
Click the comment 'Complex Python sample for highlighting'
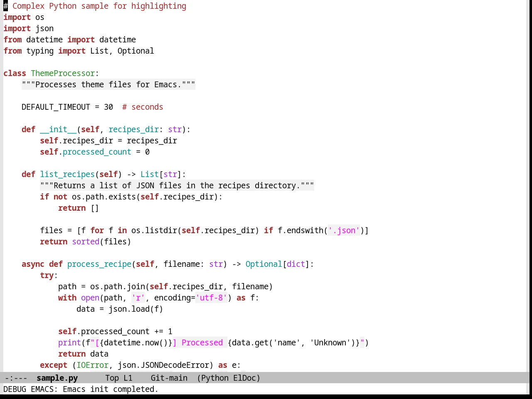click(99, 6)
